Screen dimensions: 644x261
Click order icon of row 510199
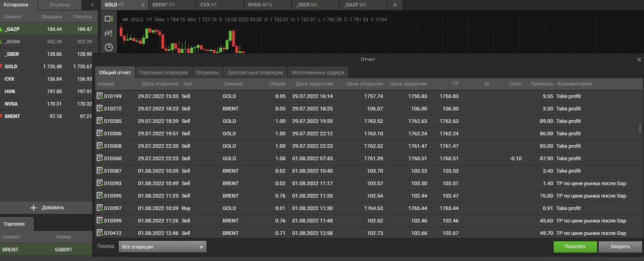coord(100,96)
